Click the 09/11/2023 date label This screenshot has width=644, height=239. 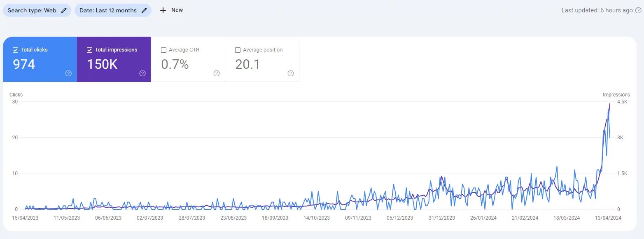358,218
